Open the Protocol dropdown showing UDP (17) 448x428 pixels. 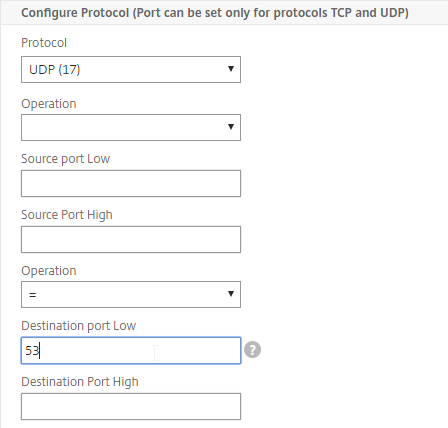pos(131,69)
